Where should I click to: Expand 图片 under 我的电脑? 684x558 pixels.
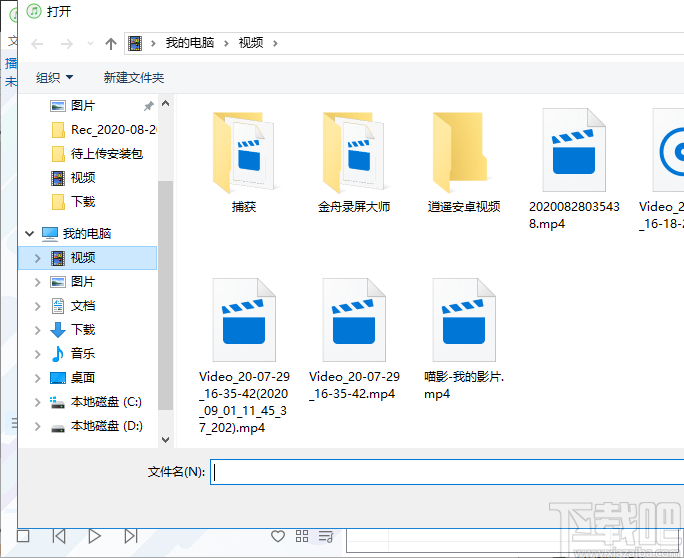click(38, 282)
